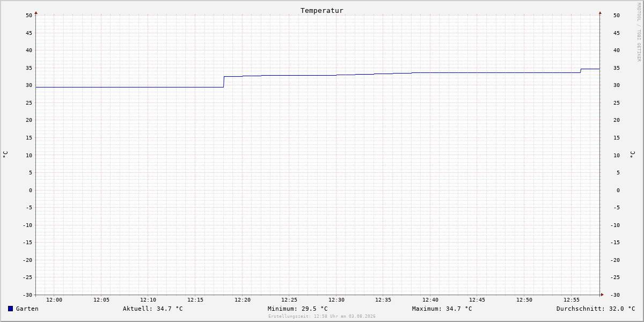This screenshot has width=644, height=322.
Task: Click the blue Garten legend color square
Action: [10, 309]
